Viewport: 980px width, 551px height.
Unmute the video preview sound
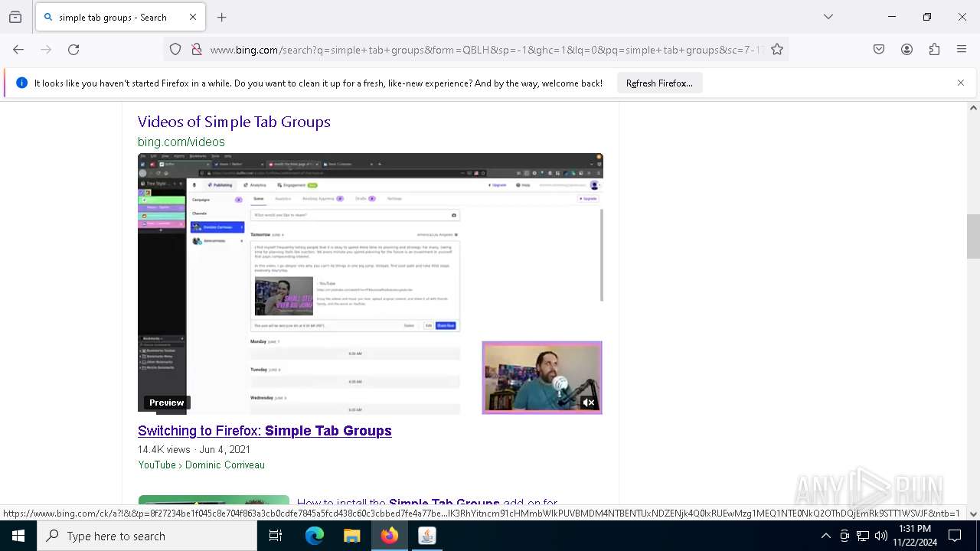[x=588, y=403]
